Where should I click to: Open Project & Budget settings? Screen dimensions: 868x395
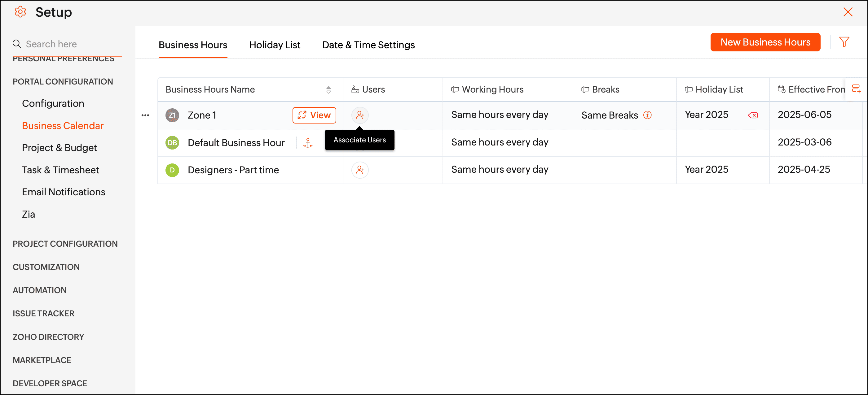(x=59, y=148)
